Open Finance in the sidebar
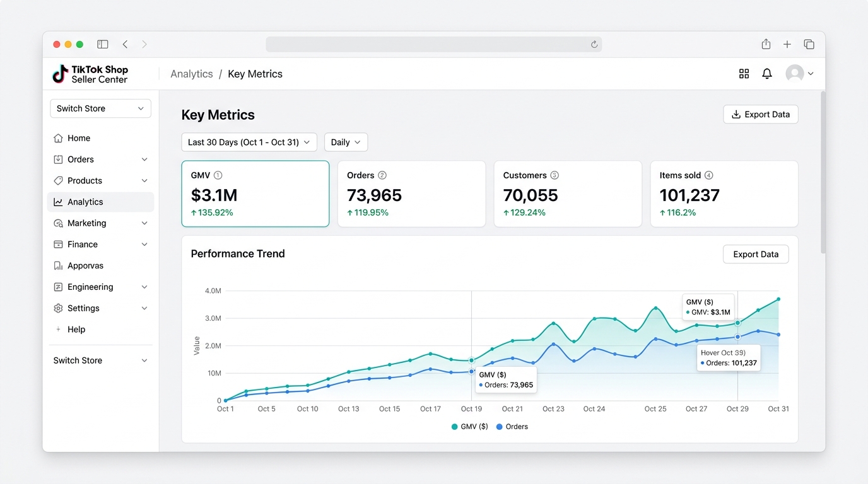Screen dimensions: 868x484 (100, 245)
